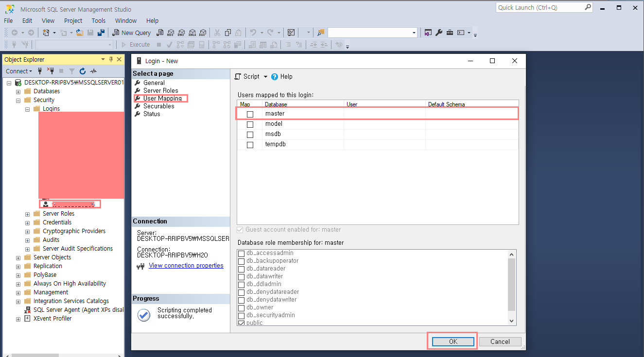Expand the Server Roles folder node
The width and height of the screenshot is (644, 357).
(27, 214)
